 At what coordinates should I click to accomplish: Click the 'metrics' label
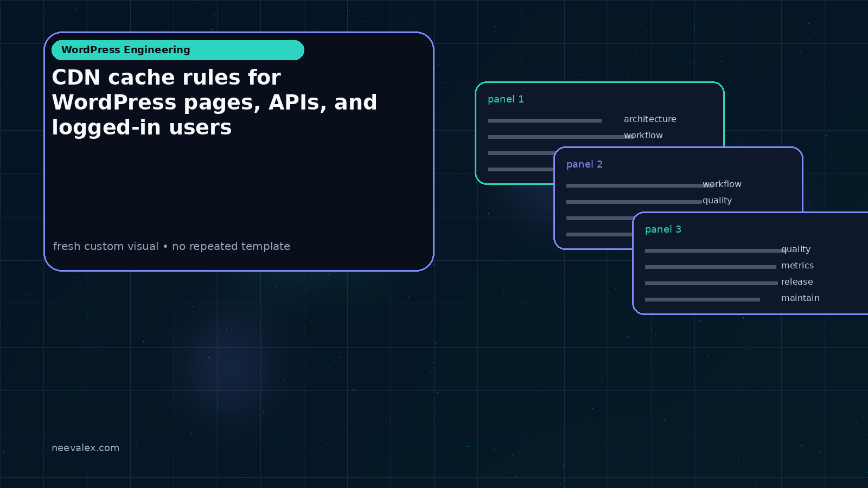pos(797,266)
